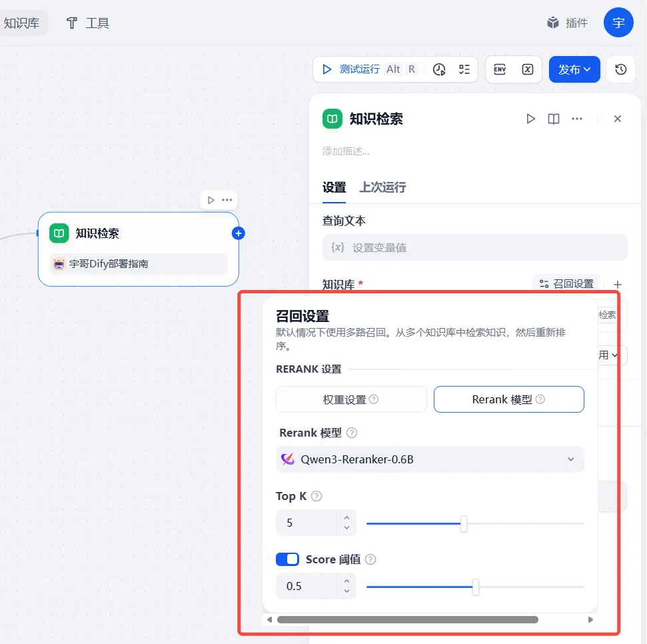Click Rerank 模型 label help icon

(x=352, y=433)
